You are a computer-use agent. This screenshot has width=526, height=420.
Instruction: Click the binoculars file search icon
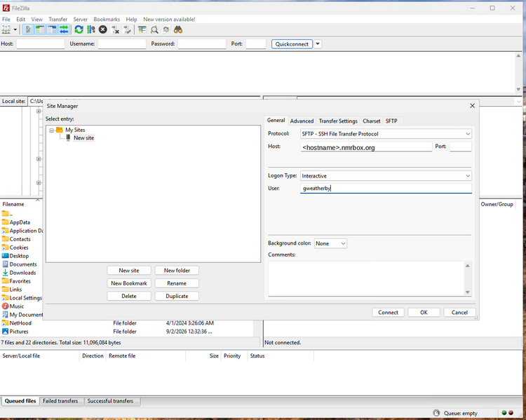pos(178,30)
